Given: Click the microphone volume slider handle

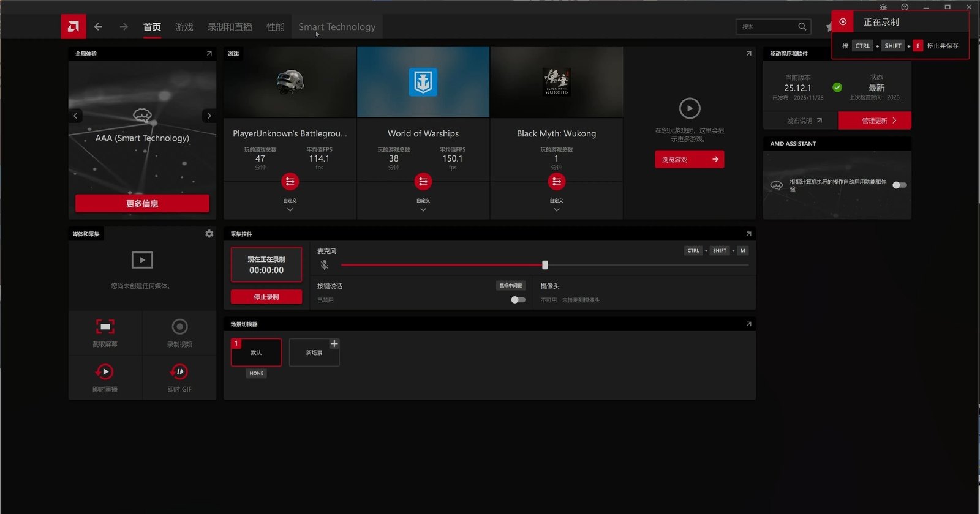Looking at the screenshot, I should click(545, 265).
